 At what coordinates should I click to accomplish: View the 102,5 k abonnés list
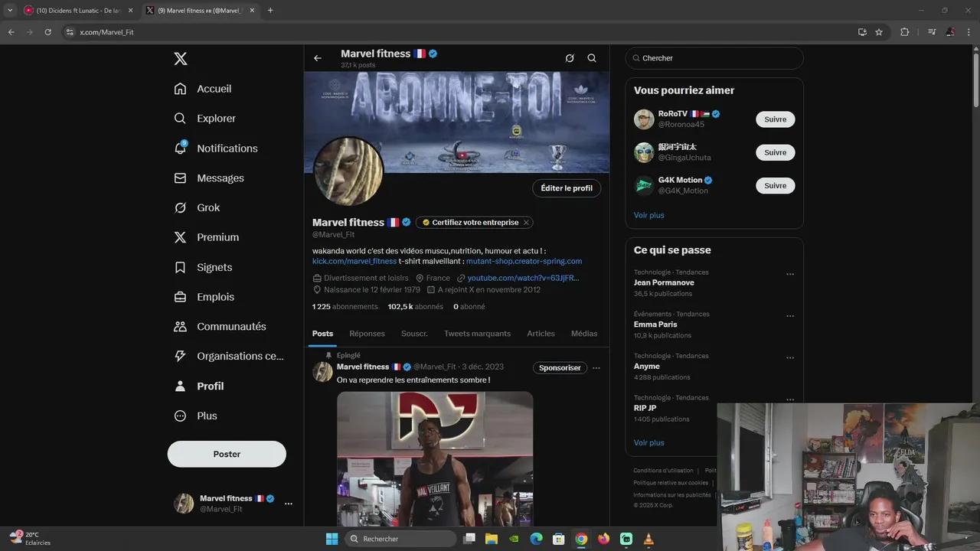tap(415, 307)
